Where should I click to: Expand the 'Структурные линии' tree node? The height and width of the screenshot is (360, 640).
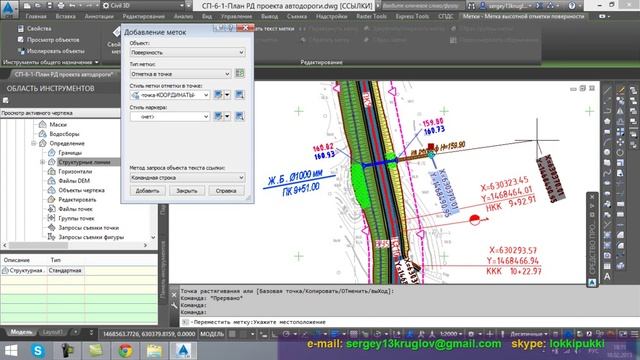point(42,162)
